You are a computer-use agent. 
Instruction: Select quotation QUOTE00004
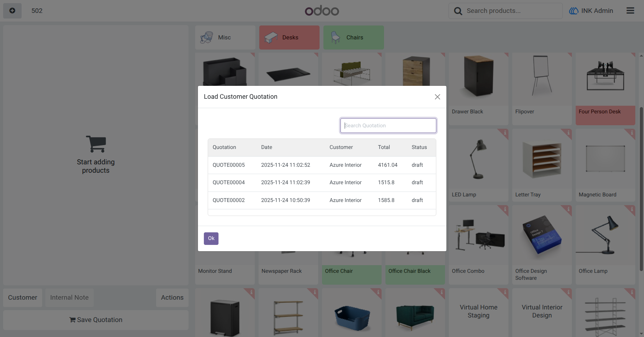click(322, 182)
